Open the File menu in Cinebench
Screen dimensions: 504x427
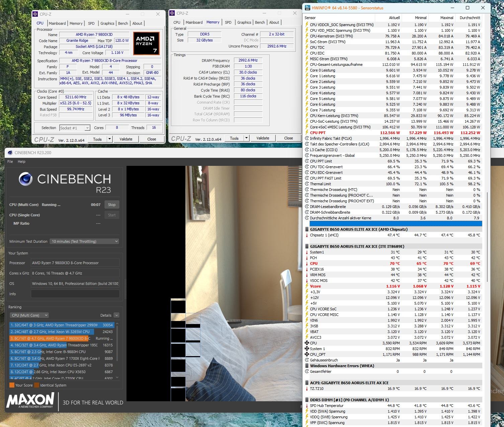point(10,162)
